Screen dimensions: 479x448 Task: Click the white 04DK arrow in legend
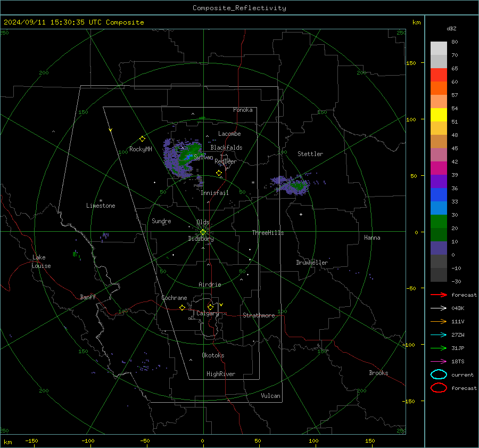(x=439, y=308)
